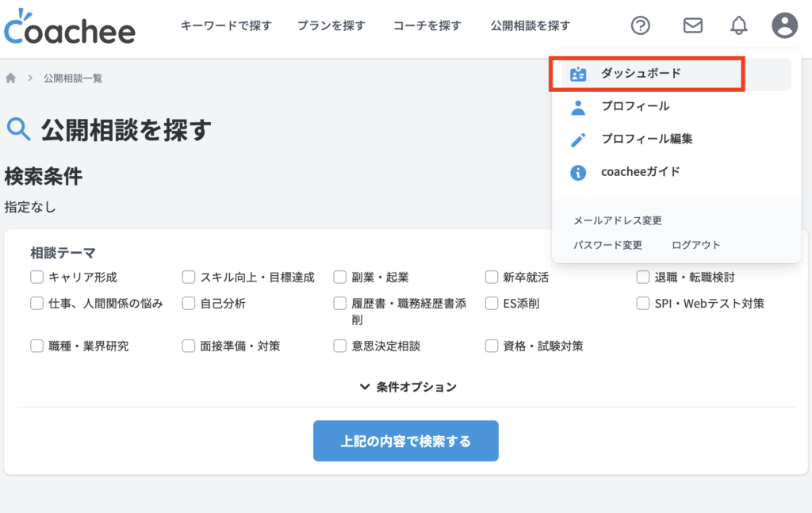Click the info icon for coacheeガイド
812x513 pixels.
(x=579, y=172)
